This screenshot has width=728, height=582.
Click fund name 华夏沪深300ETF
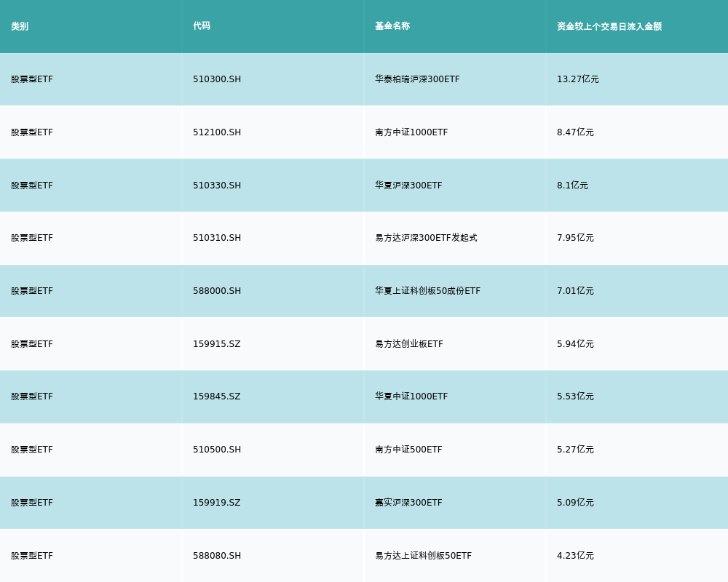point(408,186)
